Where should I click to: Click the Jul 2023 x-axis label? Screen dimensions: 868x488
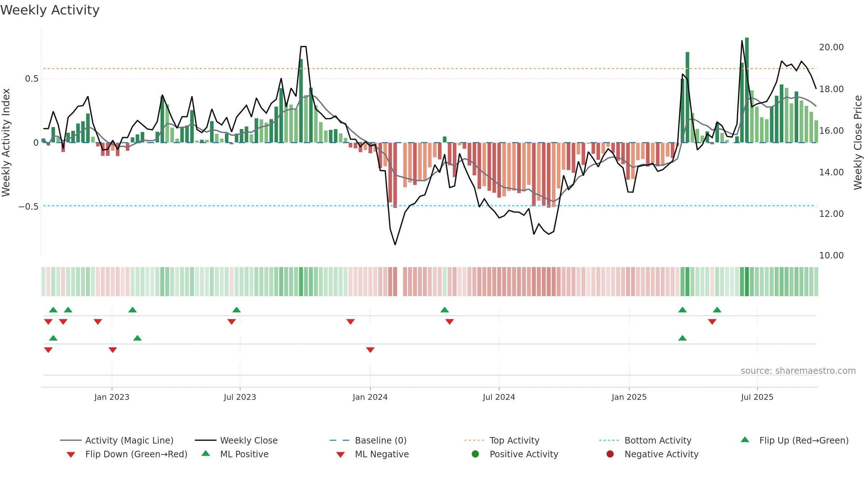click(240, 397)
